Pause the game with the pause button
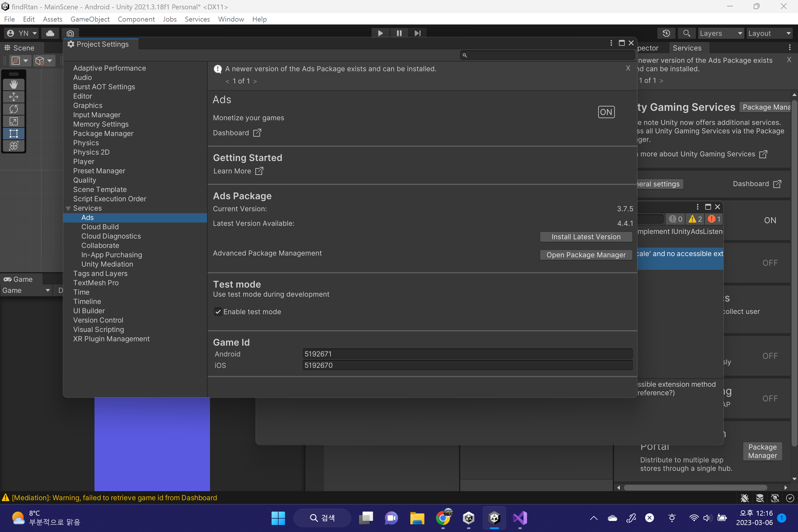Image resolution: width=798 pixels, height=532 pixels. [399, 33]
